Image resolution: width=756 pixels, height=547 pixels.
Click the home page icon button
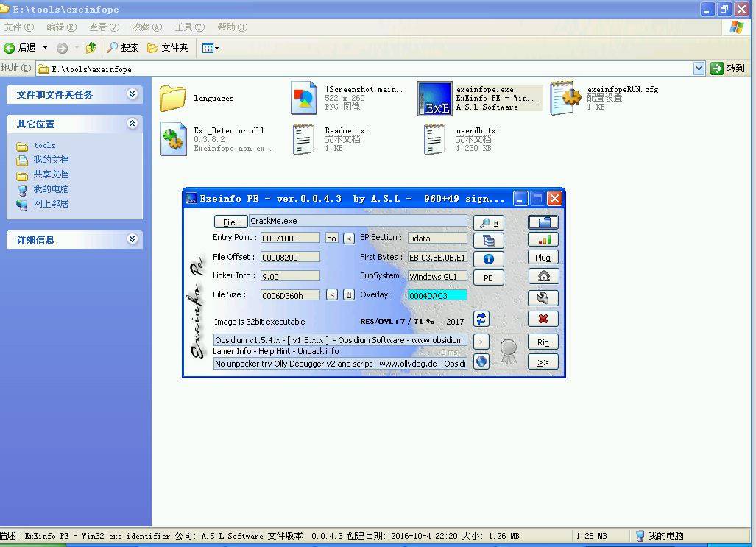(x=543, y=276)
